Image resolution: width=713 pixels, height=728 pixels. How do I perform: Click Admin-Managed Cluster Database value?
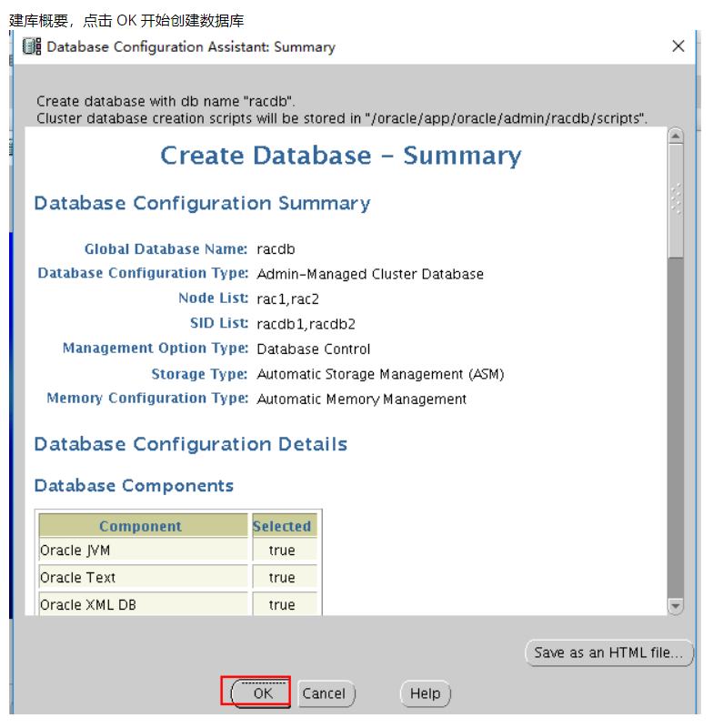[x=370, y=275]
